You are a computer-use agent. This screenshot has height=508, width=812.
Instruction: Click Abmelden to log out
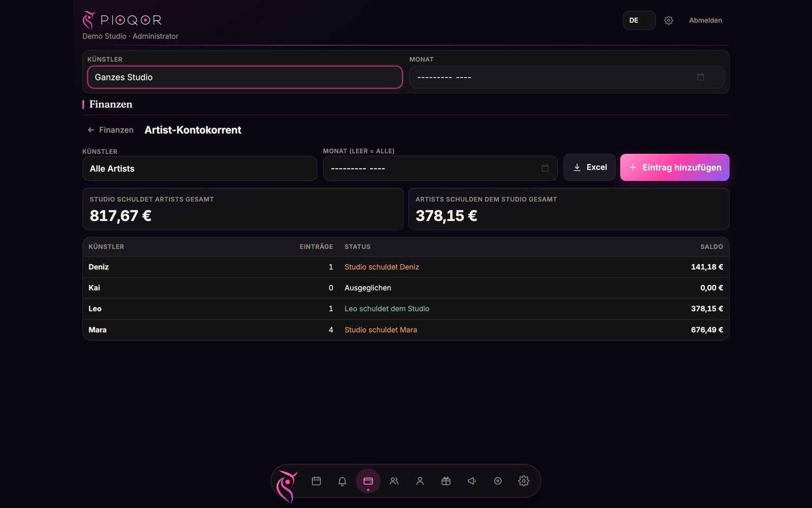[705, 20]
